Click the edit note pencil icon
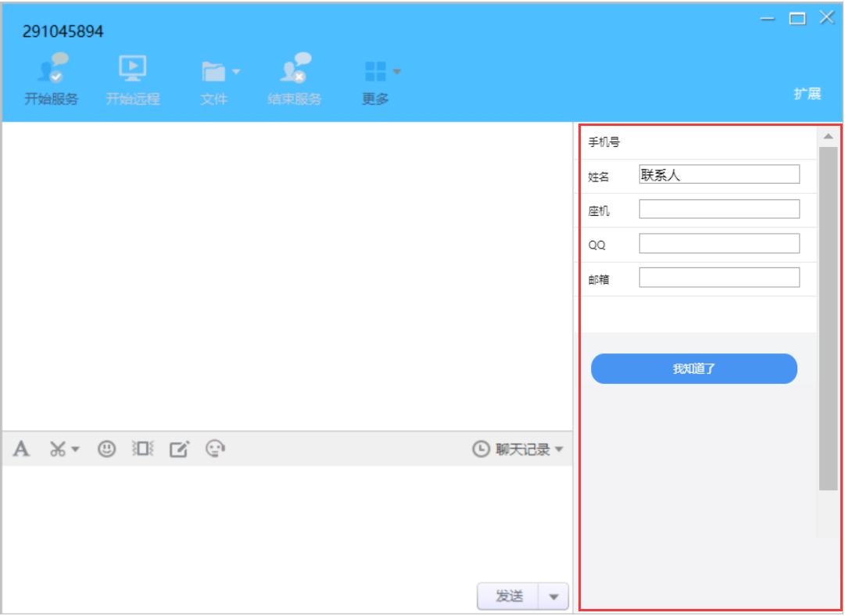845x616 pixels. click(x=179, y=449)
